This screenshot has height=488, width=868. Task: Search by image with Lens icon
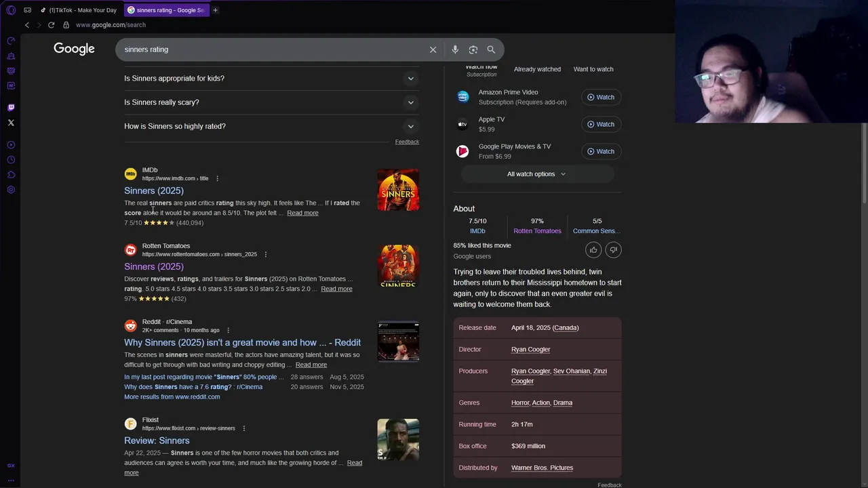pyautogui.click(x=473, y=49)
